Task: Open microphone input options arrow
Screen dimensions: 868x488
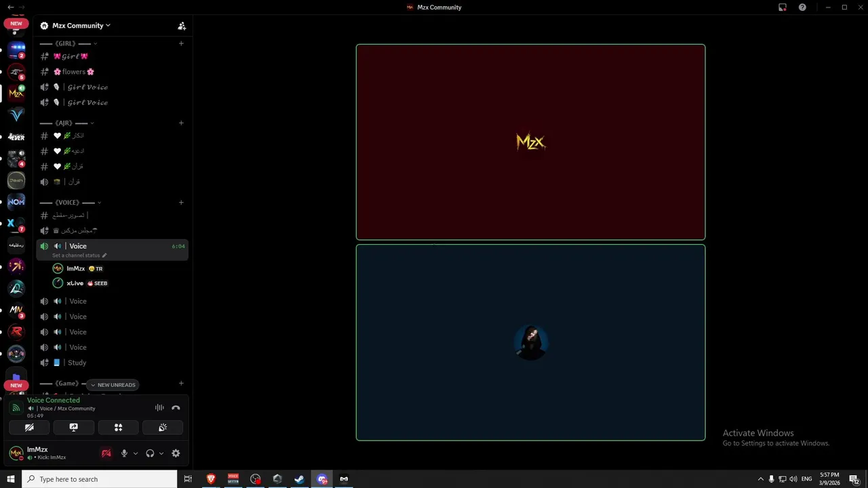Action: (136, 453)
